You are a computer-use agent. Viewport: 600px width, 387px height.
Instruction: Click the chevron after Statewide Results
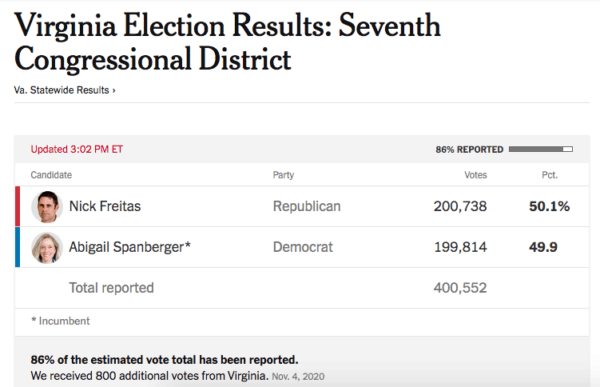(x=114, y=91)
